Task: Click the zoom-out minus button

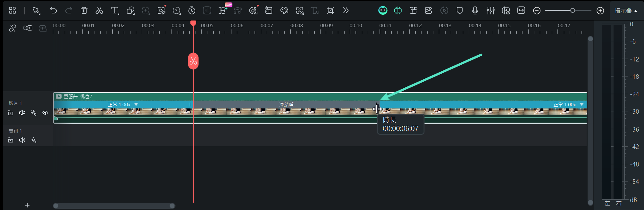Action: pos(537,11)
